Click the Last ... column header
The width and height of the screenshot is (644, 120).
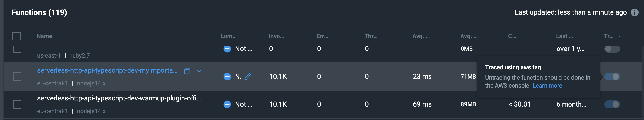(564, 36)
